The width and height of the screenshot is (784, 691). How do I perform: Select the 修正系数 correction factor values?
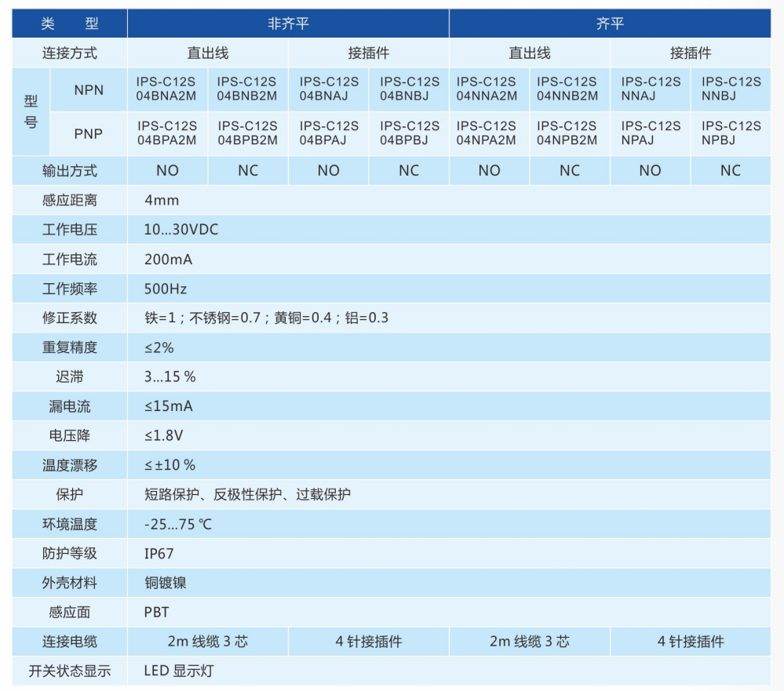[x=266, y=318]
